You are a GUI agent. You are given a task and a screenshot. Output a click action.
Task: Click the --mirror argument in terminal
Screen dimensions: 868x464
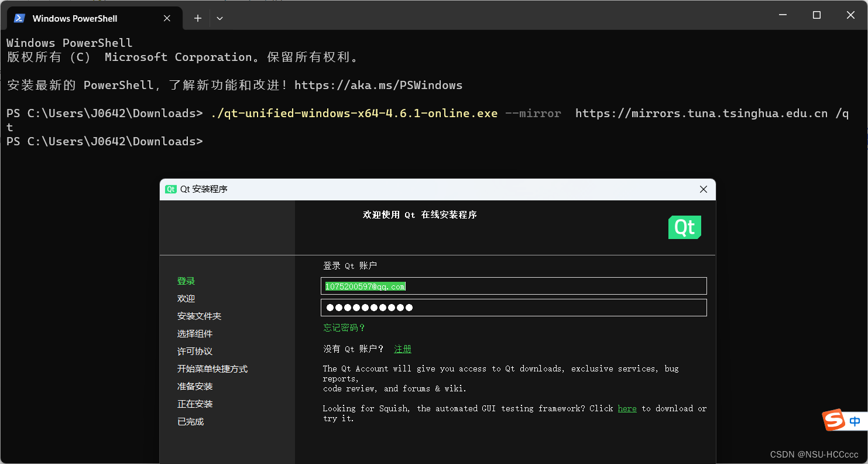point(533,113)
